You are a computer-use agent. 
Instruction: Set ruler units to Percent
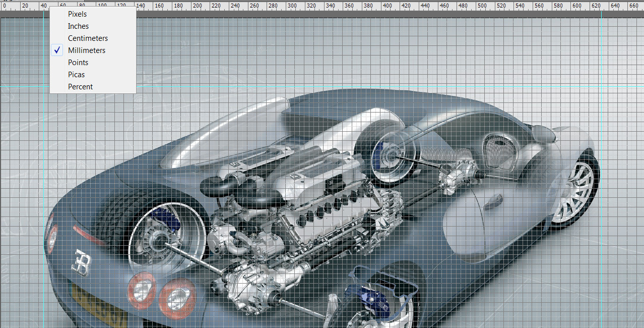[x=80, y=87]
